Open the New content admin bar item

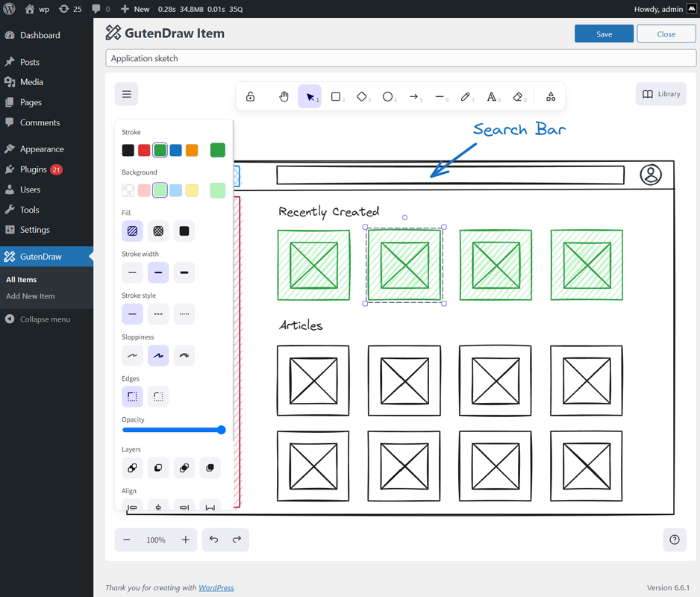(x=135, y=9)
